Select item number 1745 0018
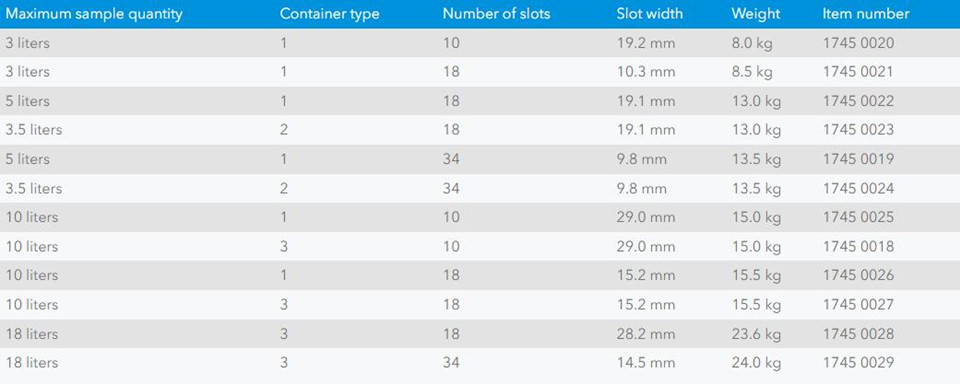The width and height of the screenshot is (960, 384). pyautogui.click(x=858, y=246)
